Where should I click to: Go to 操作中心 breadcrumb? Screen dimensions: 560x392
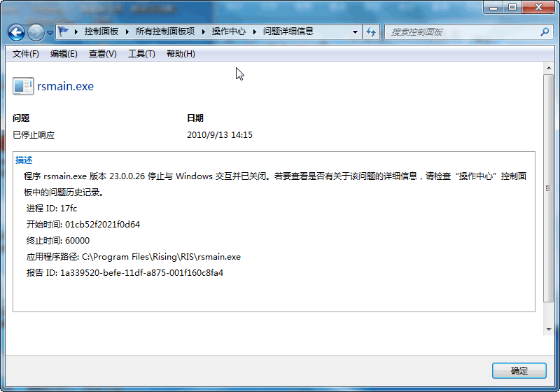[229, 31]
